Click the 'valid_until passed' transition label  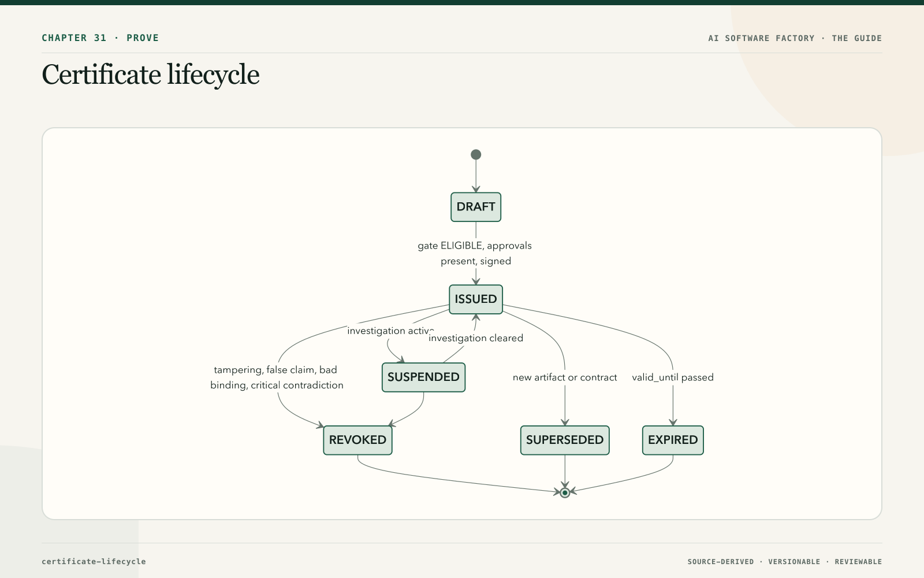click(673, 377)
